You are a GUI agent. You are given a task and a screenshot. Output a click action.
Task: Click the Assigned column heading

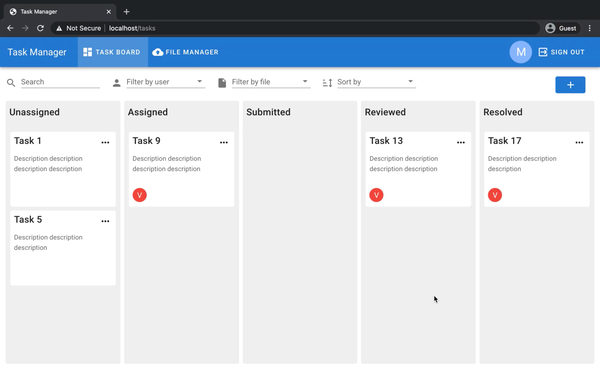pos(148,112)
